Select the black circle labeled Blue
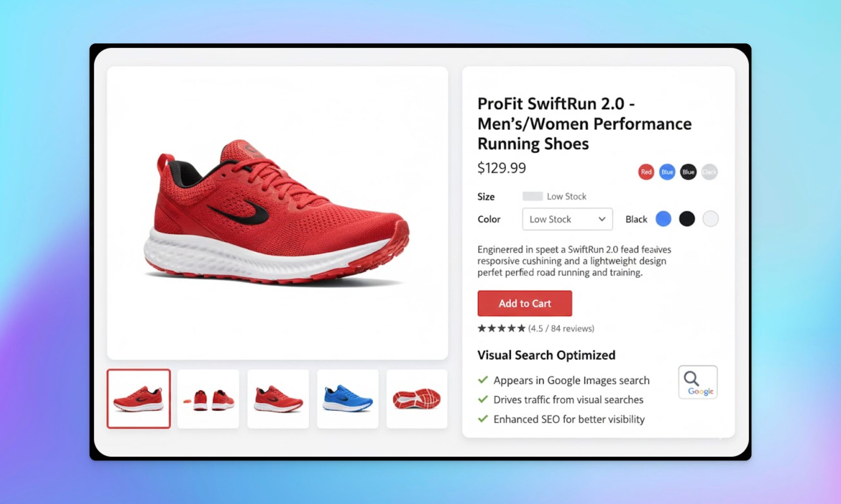The height and width of the screenshot is (504, 841). (x=688, y=172)
